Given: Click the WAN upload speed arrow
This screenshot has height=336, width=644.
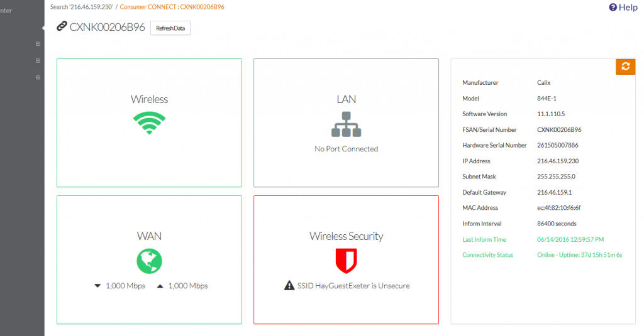Looking at the screenshot, I should (160, 286).
